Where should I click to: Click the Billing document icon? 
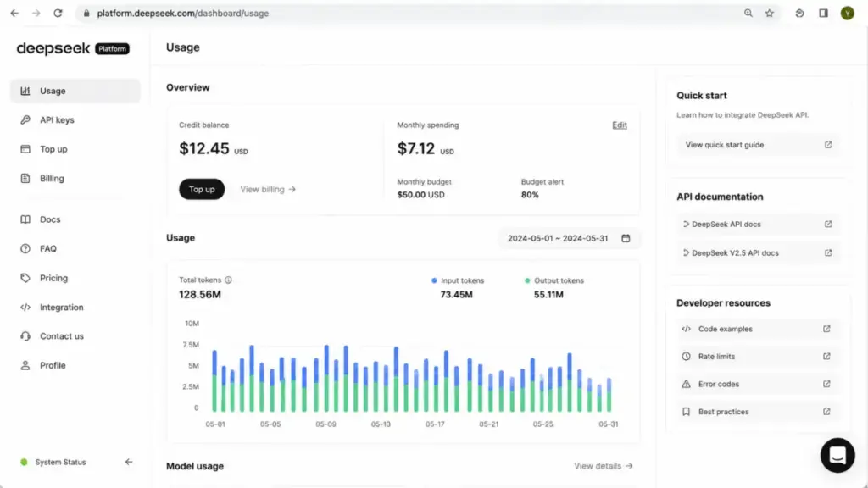tap(25, 178)
